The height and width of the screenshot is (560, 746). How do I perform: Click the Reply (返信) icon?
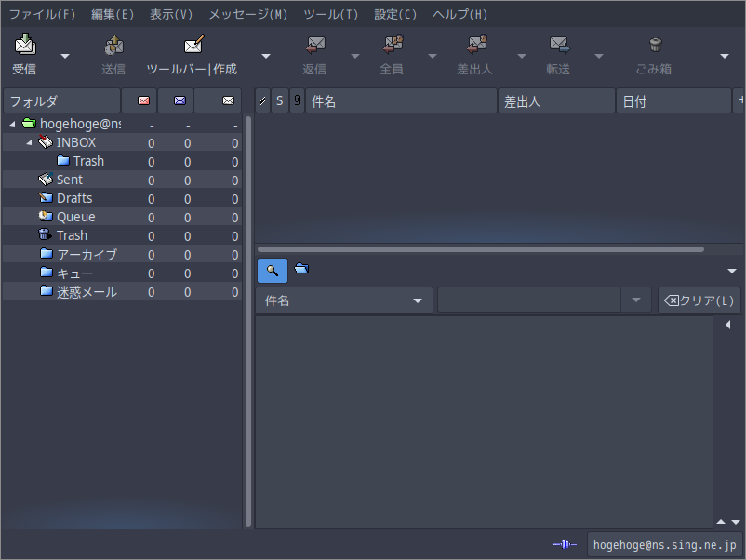315,45
